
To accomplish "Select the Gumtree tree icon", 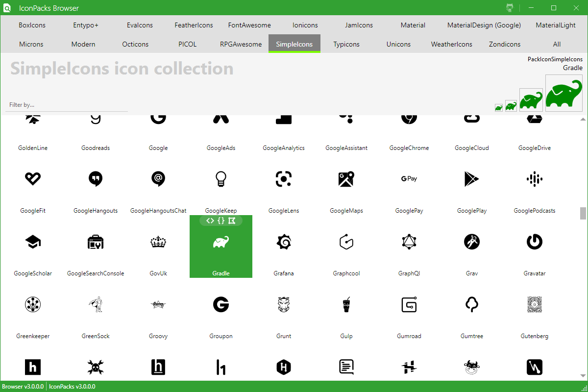I will point(472,305).
